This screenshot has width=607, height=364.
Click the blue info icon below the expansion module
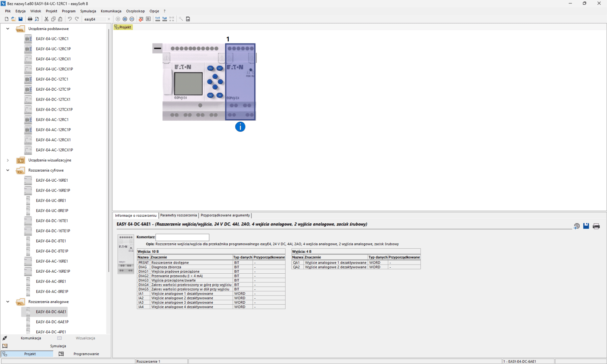tap(240, 127)
